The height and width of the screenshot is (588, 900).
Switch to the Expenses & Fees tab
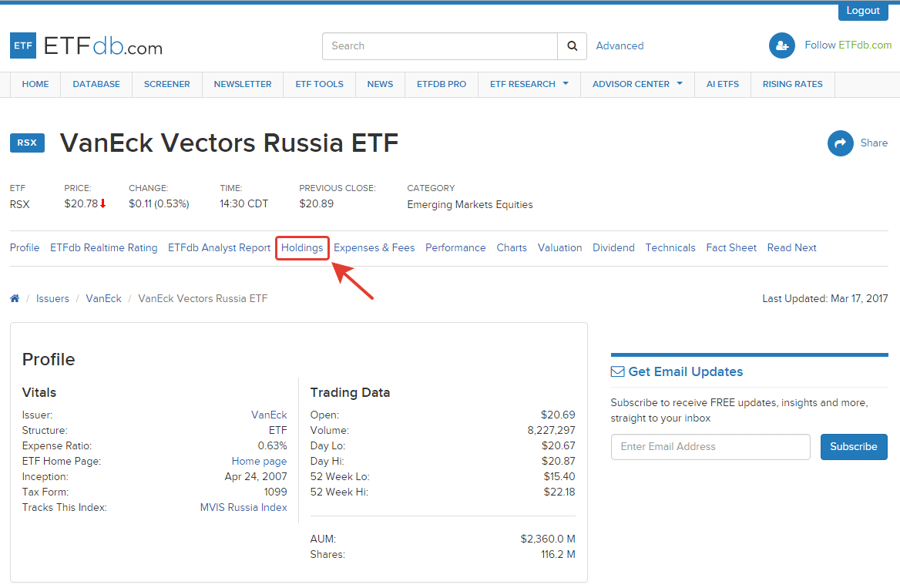tap(374, 247)
